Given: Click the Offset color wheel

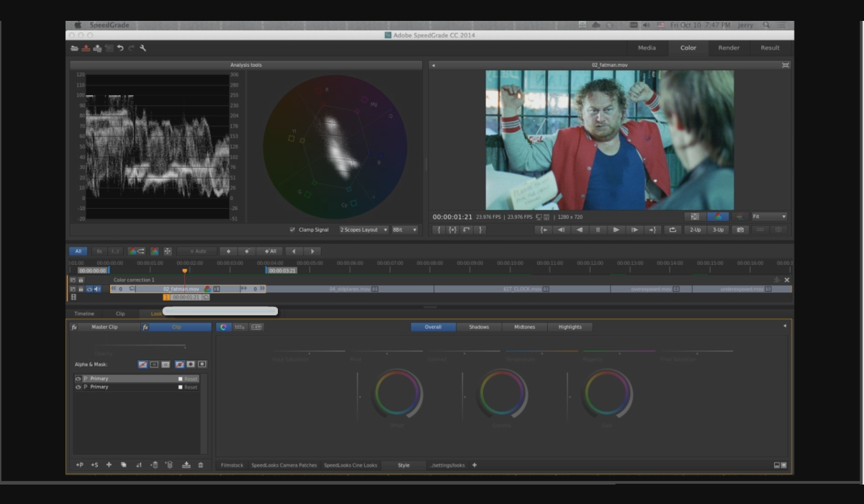Looking at the screenshot, I should pos(397,393).
